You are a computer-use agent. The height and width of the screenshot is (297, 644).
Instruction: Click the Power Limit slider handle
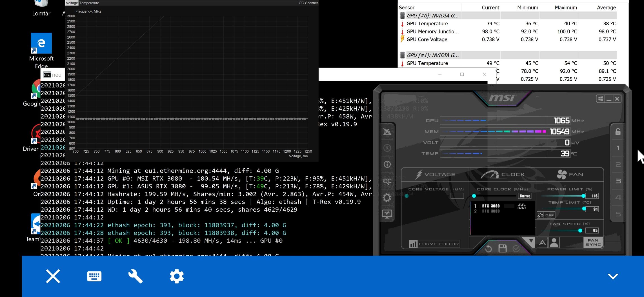pos(583,196)
